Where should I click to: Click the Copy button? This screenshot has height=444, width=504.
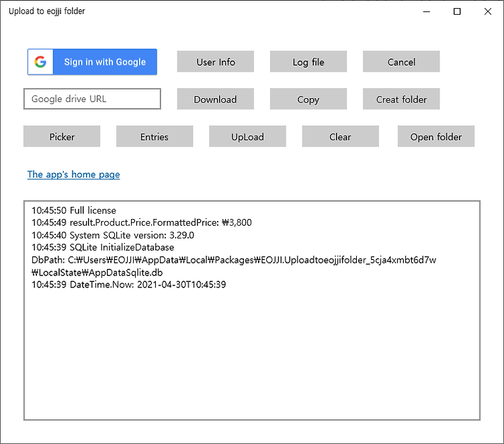308,99
